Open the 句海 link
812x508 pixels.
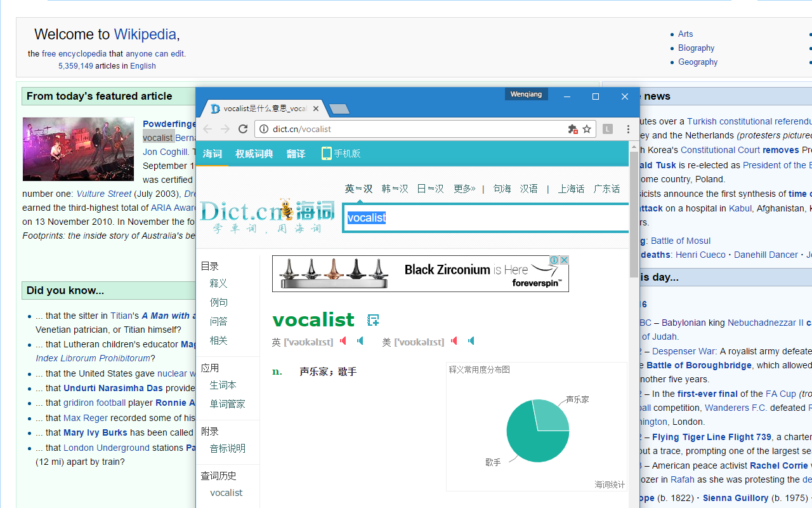pos(502,189)
